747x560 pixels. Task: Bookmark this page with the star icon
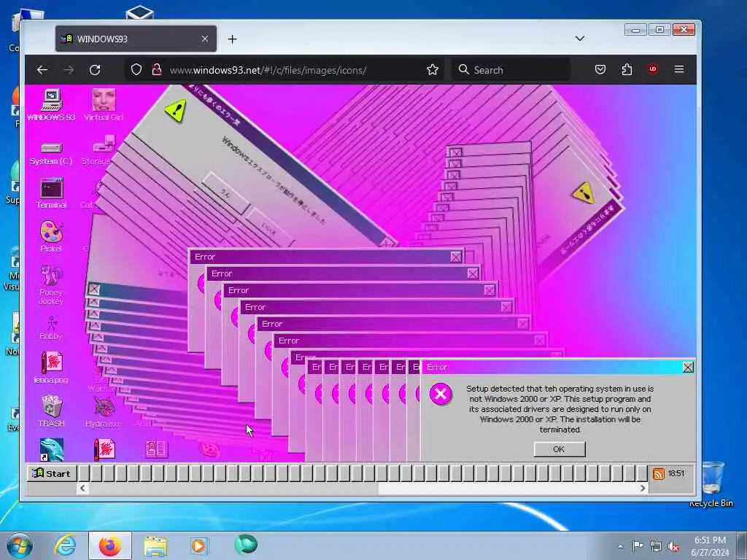point(432,70)
